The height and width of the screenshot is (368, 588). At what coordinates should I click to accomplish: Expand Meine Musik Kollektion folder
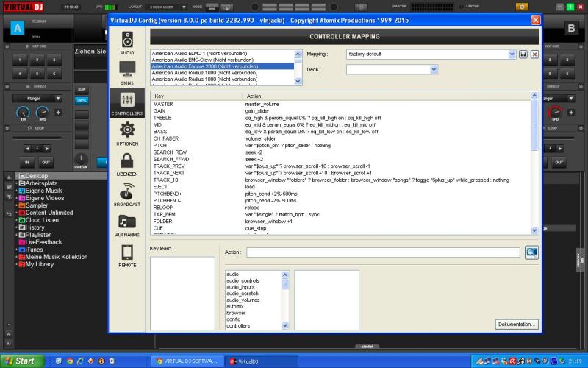16,257
